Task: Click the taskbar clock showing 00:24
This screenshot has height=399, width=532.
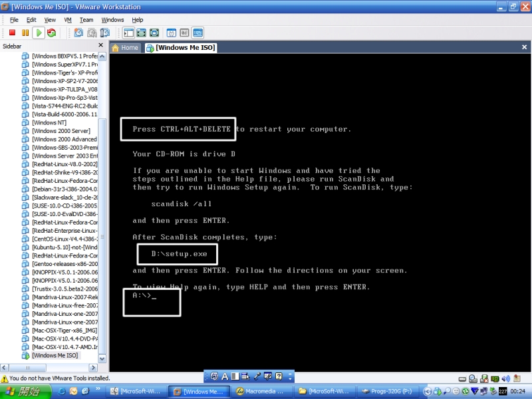Action: coord(518,392)
